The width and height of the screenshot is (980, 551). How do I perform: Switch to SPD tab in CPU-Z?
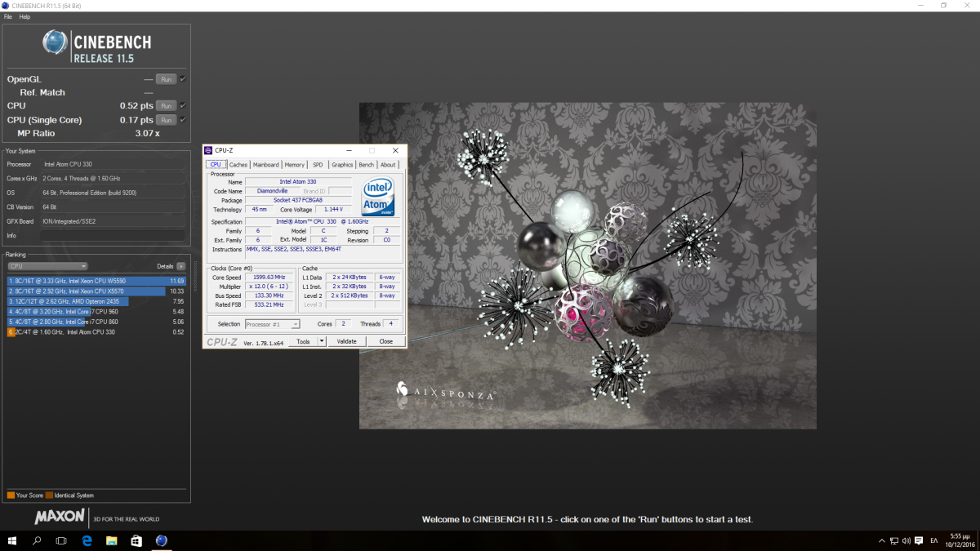pos(318,165)
